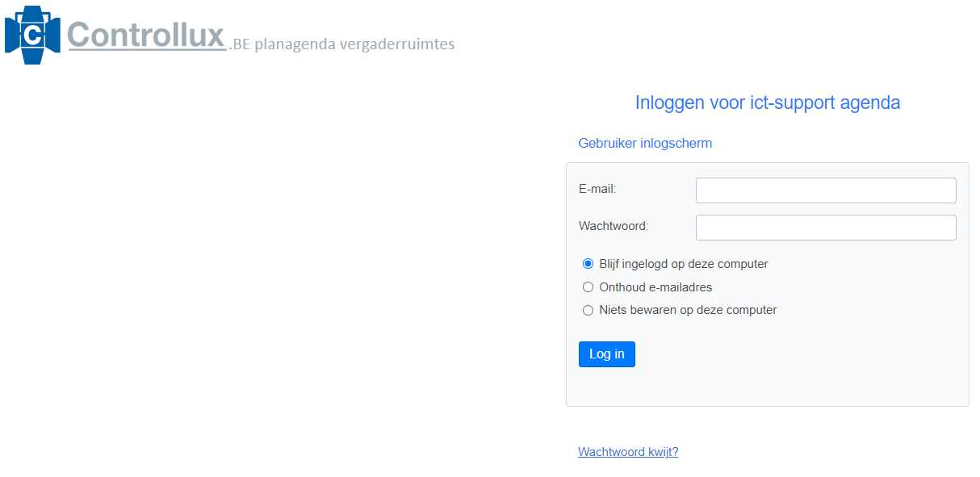Click the 'planagenda vergaderruimtes' subtitle text
This screenshot has width=980, height=477.
coord(354,44)
